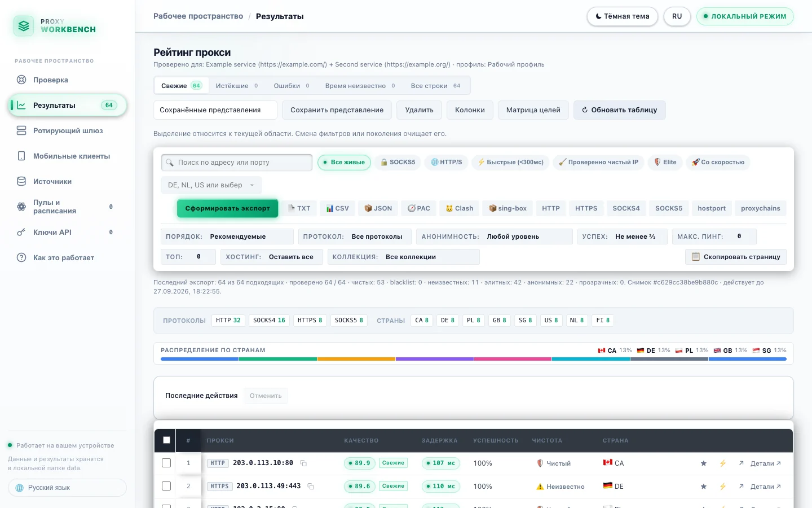Click the lightning icon in the 203.0.113.49:443 row
812x508 pixels.
tap(722, 487)
